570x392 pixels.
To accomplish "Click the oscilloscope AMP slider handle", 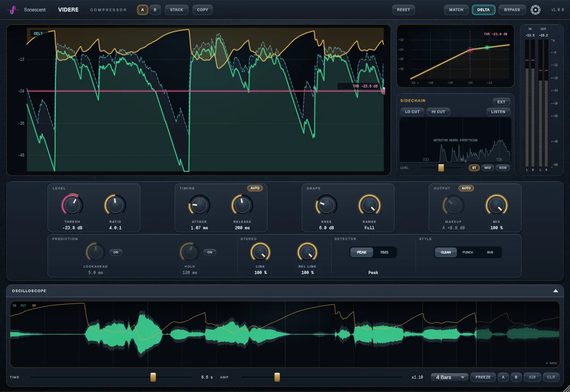I will 277,377.
